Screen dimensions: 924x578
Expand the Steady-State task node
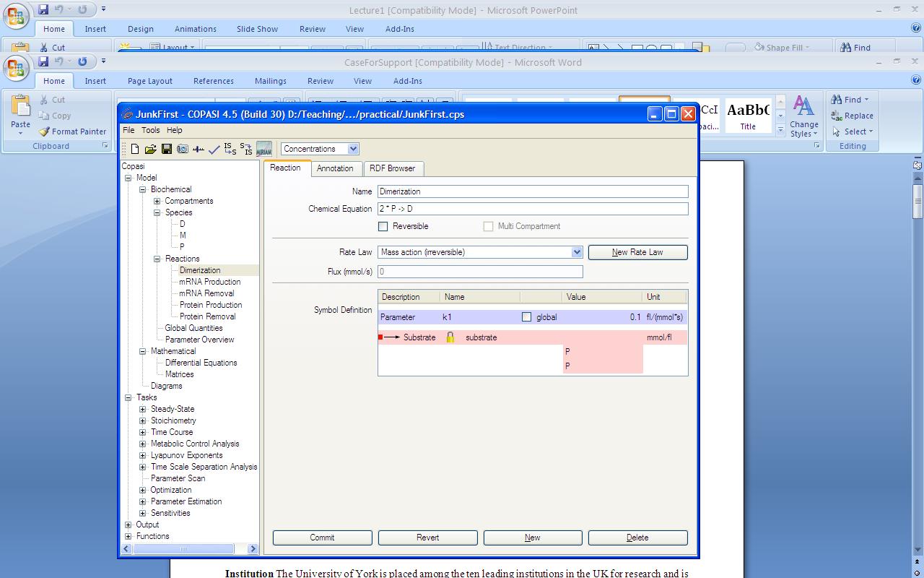point(143,409)
